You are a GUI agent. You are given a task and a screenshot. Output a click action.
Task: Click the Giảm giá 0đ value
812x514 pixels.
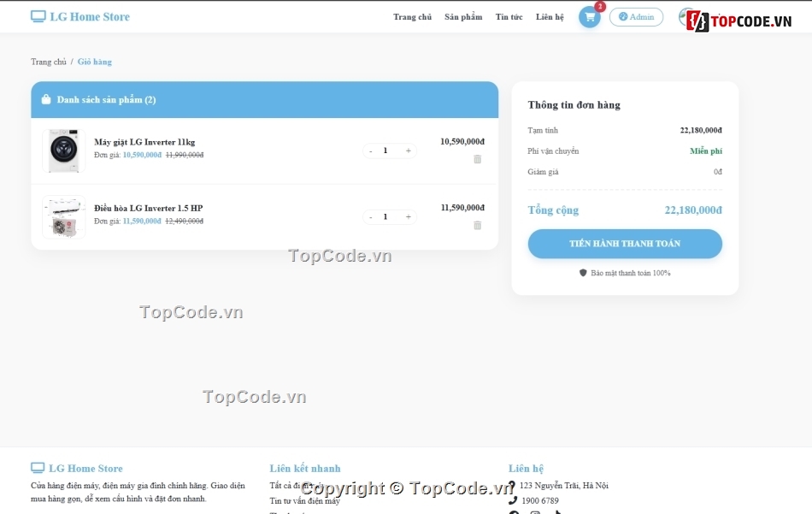[718, 172]
